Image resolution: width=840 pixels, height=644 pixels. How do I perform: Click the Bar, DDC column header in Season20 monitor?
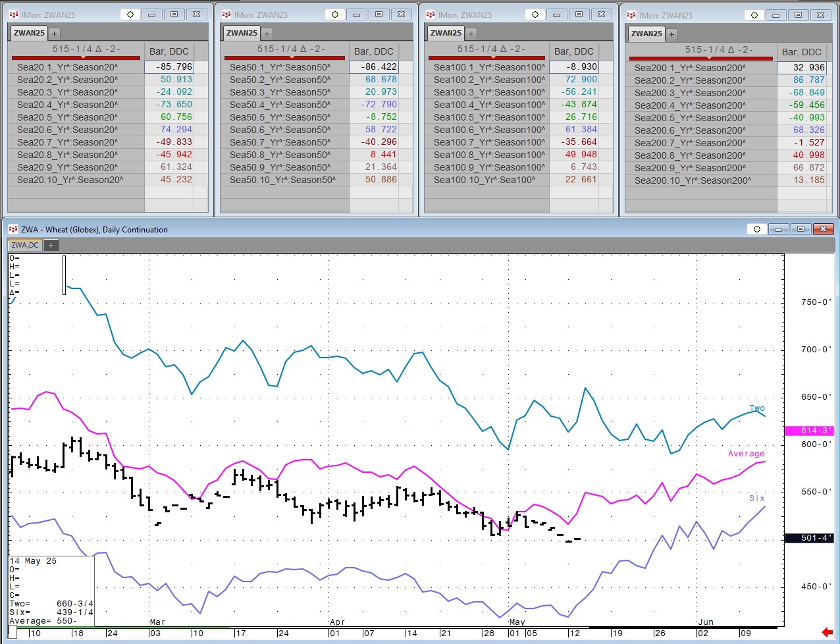click(x=169, y=51)
